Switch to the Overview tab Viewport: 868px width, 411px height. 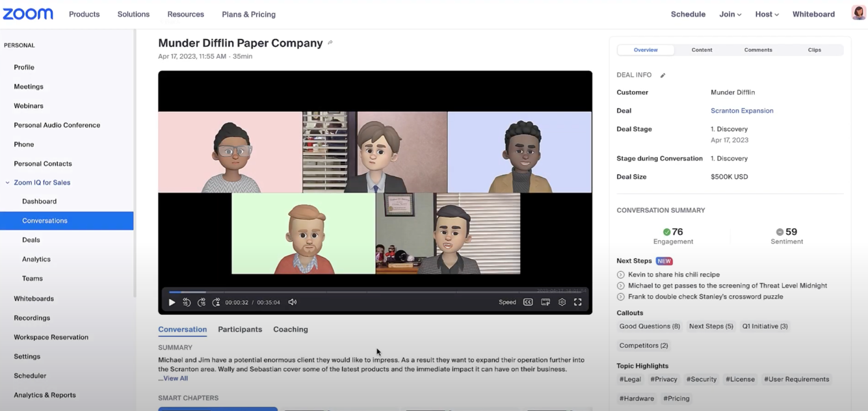[x=646, y=50]
